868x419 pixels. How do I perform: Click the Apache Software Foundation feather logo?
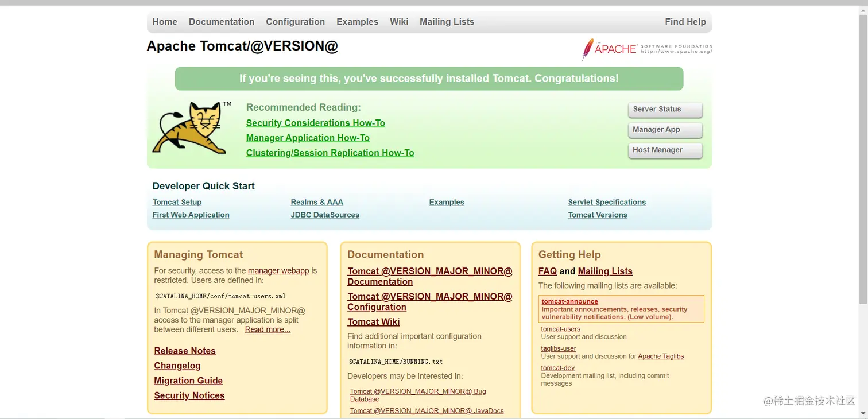(647, 49)
